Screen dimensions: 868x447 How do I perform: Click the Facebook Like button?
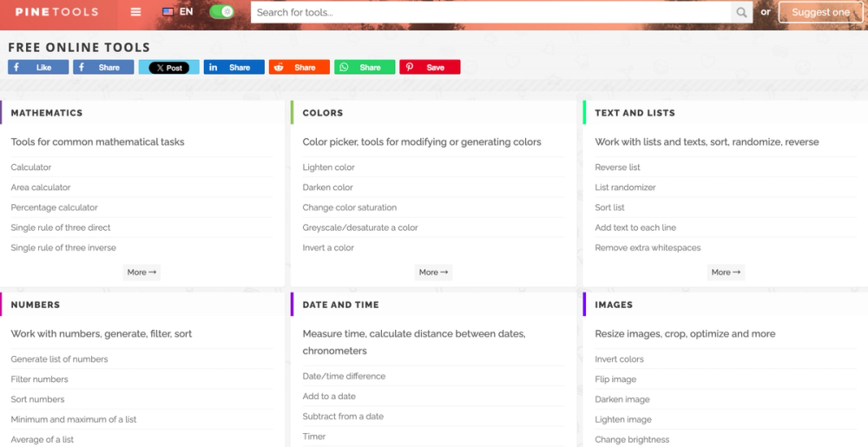38,67
